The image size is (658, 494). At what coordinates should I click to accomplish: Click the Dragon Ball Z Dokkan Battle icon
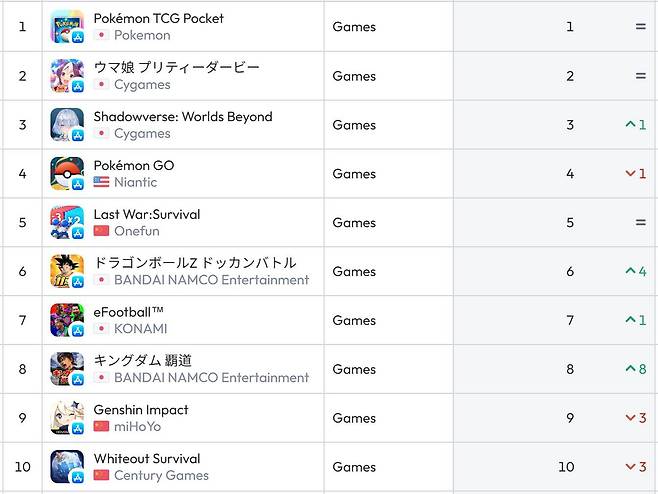coord(67,272)
